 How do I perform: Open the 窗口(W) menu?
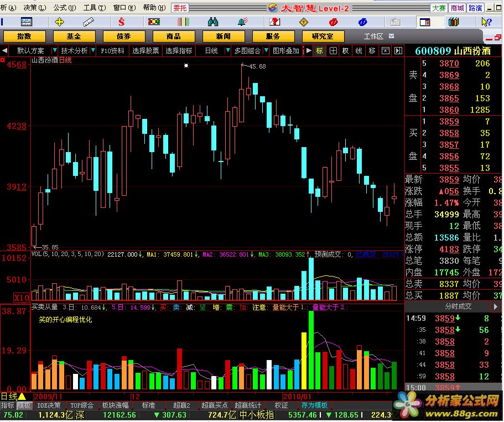(x=124, y=7)
